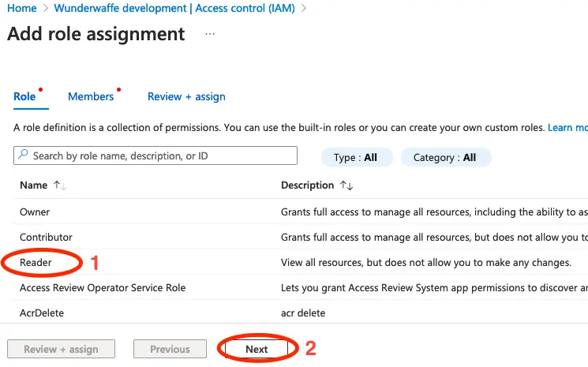Select the AcrDelete role row
Viewport: 588px width, 367px height.
[x=42, y=313]
